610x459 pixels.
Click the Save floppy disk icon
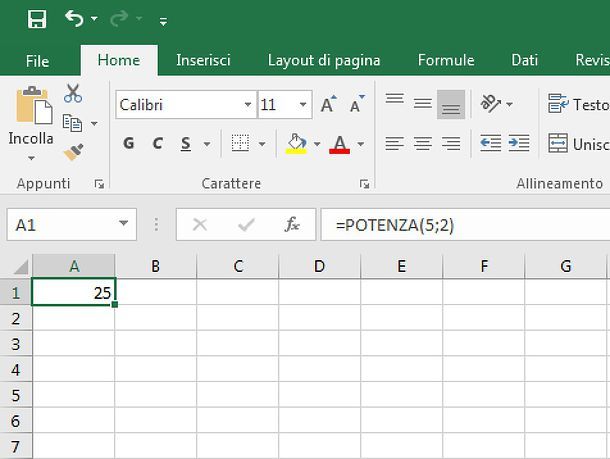pos(37,19)
